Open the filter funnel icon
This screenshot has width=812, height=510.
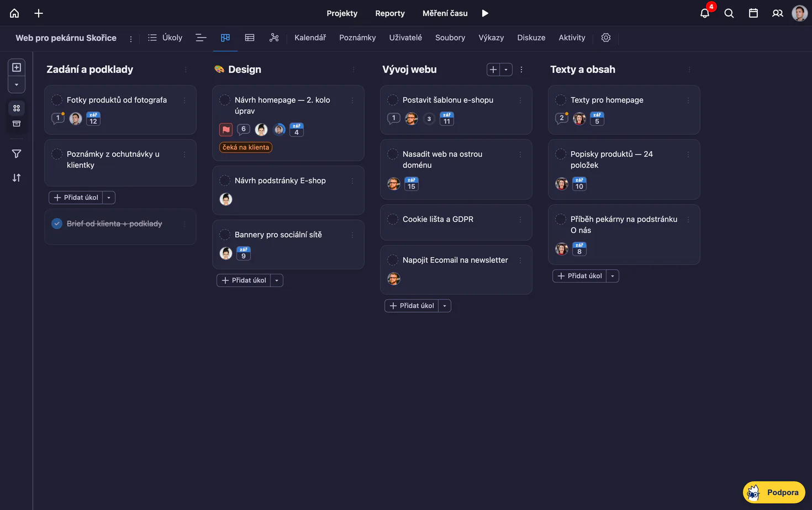coord(17,154)
